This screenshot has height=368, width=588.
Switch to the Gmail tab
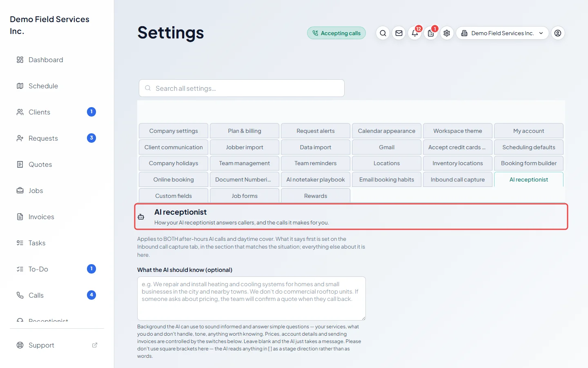point(387,147)
